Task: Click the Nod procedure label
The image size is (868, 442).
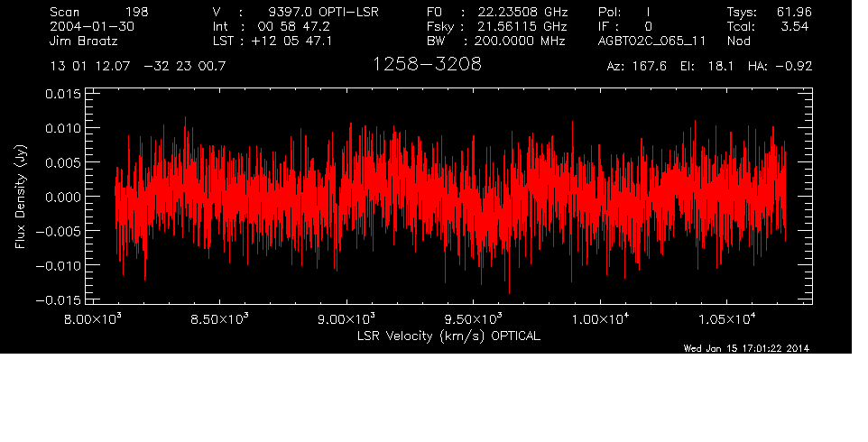Action: [738, 41]
